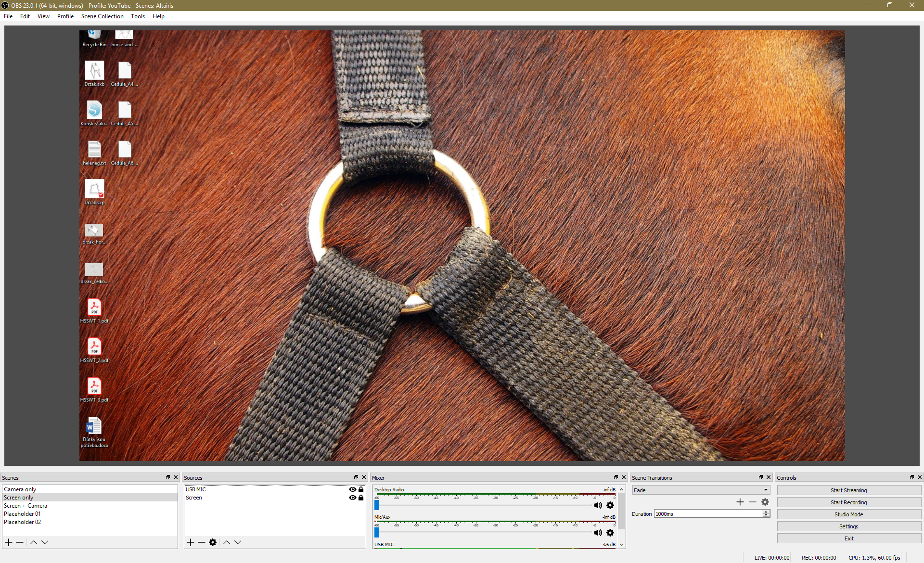The image size is (924, 563).
Task: Open the Fade transition dropdown
Action: 701,490
